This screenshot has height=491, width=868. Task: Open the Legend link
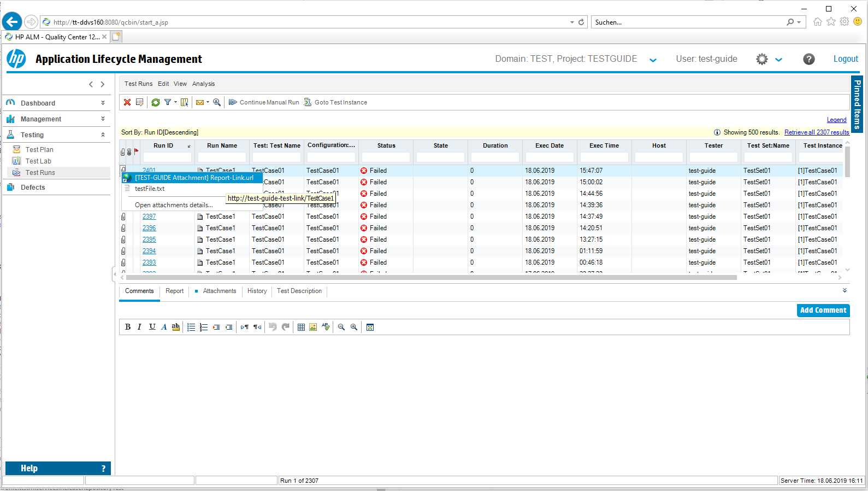pyautogui.click(x=836, y=120)
